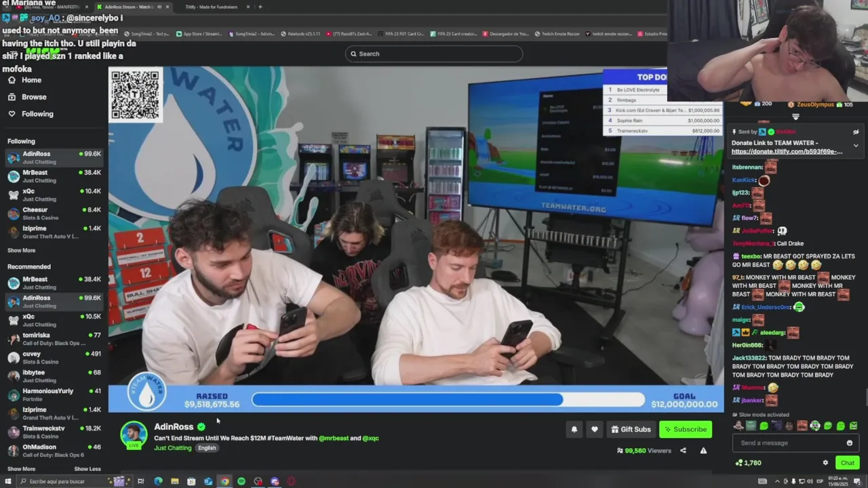Expand the pinned message chevron

coord(856,145)
